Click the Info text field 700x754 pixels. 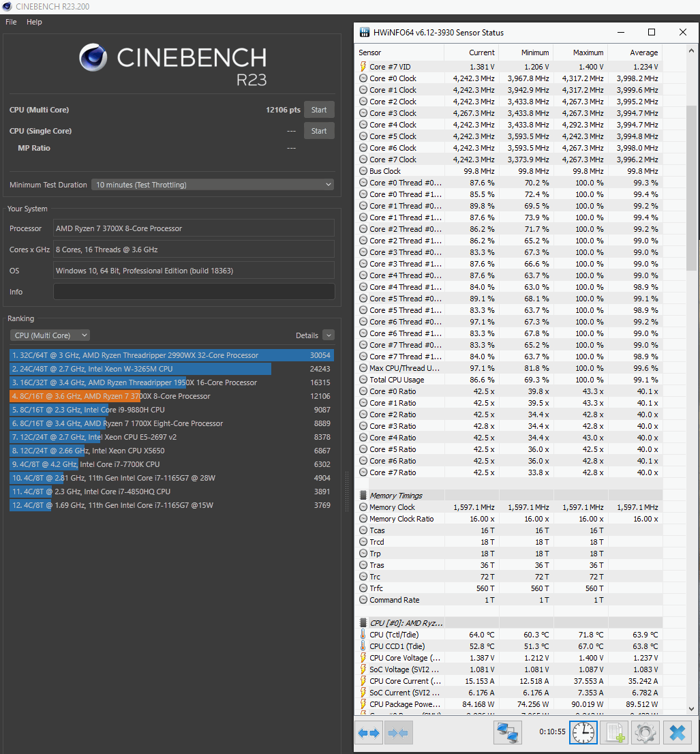pyautogui.click(x=194, y=292)
